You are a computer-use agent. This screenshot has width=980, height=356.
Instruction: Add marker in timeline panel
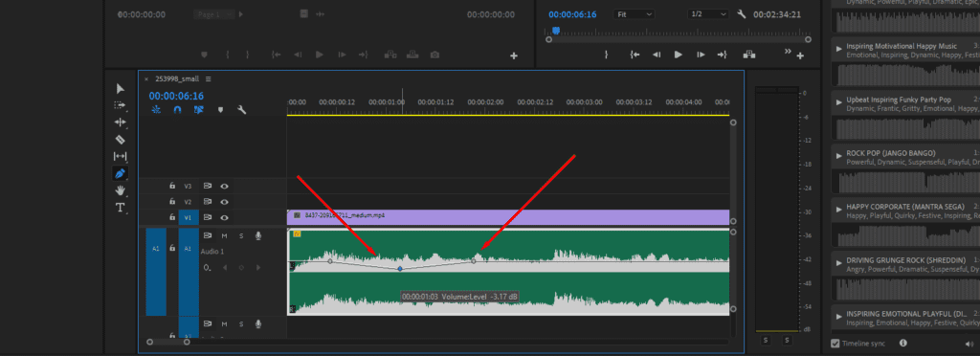220,109
